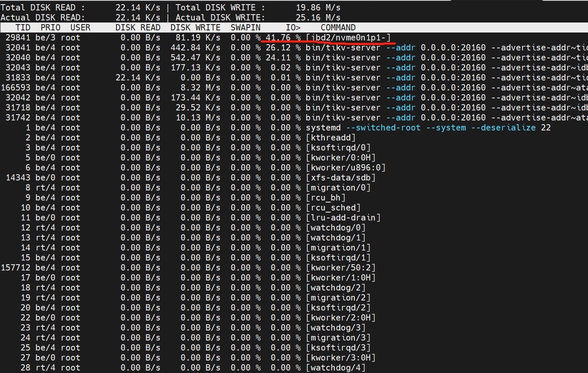Click the [watchdog/1] process

coord(336,238)
